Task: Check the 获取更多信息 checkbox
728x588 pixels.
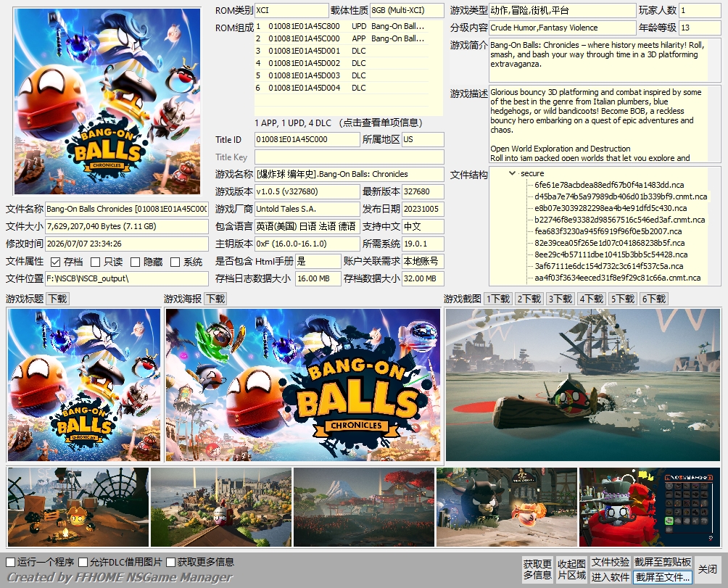Action: (170, 562)
